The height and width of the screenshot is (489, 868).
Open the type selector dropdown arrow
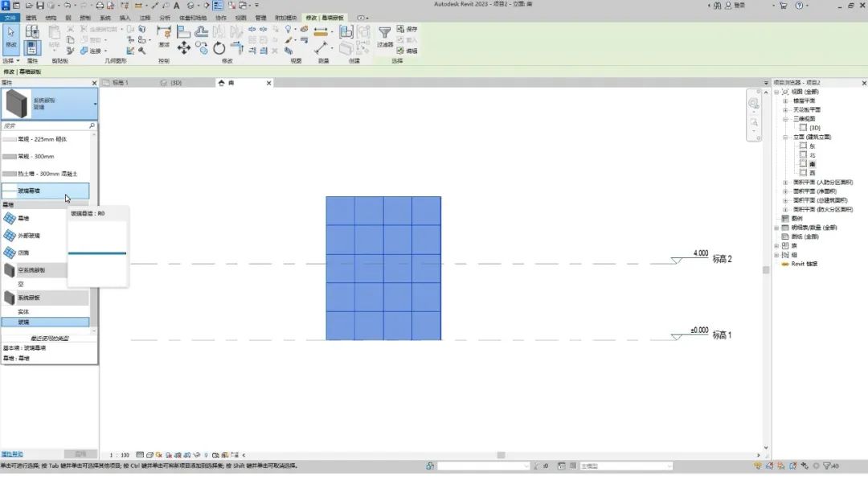(x=95, y=104)
